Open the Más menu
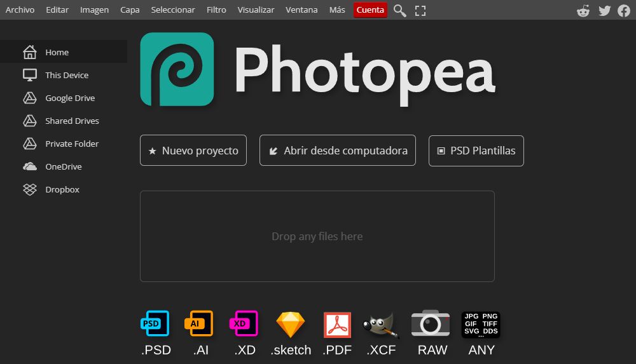 click(337, 10)
